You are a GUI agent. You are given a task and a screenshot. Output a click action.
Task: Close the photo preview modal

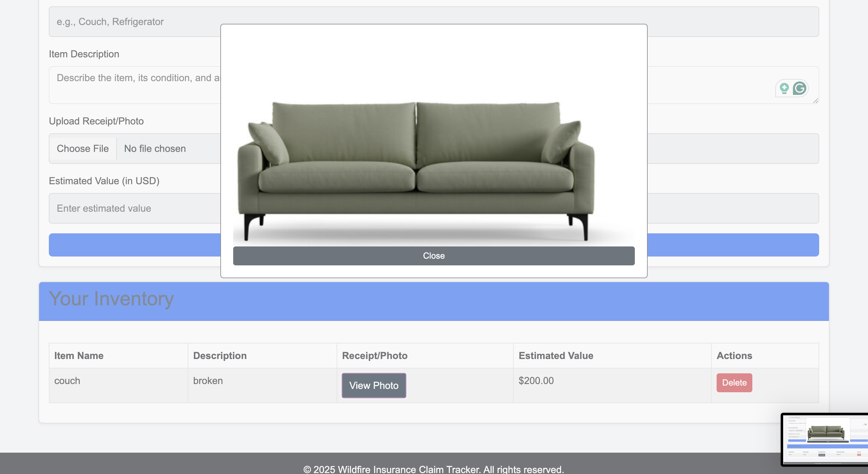point(433,256)
